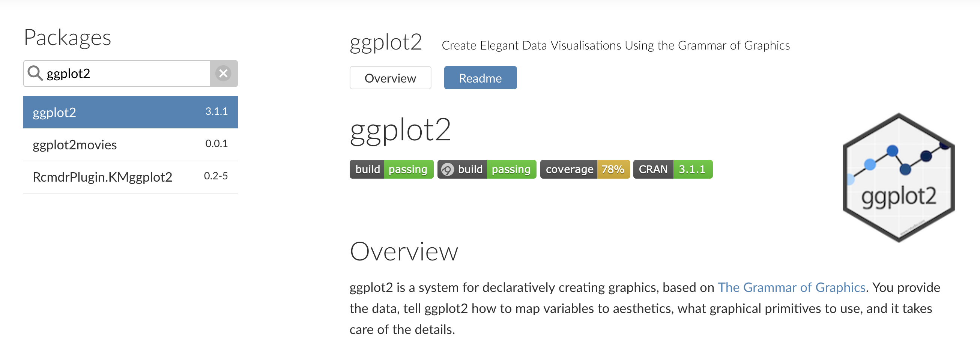Focus the package search field containing ggplot2
Viewport: 980px width, 364px height.
click(126, 74)
